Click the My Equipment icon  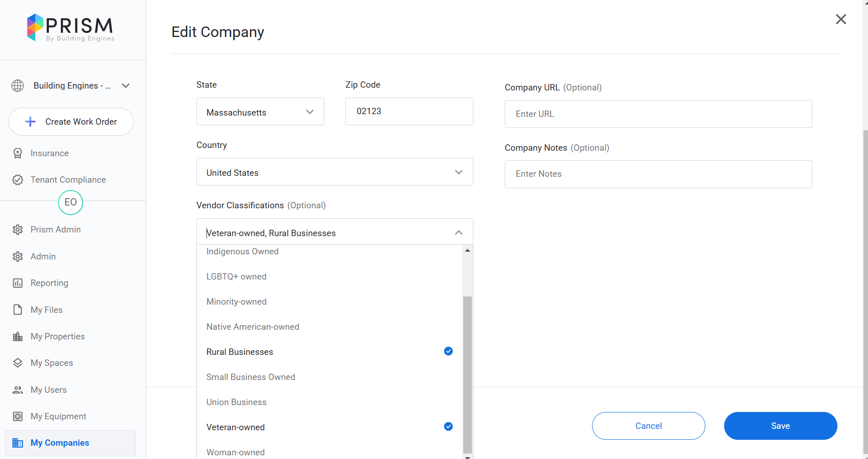(x=18, y=417)
